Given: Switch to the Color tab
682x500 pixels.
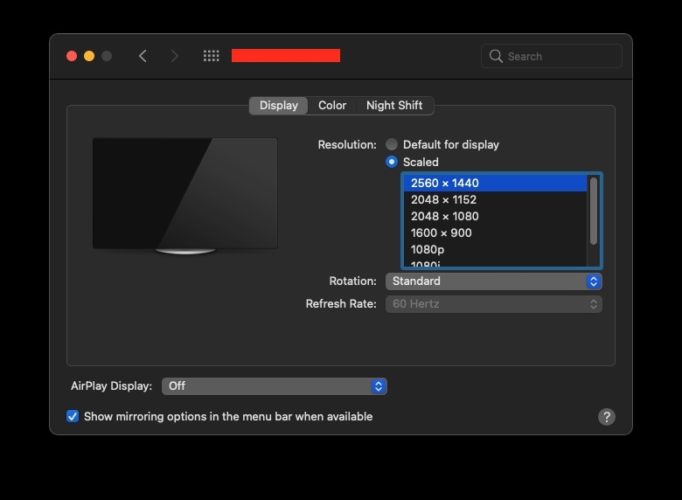Looking at the screenshot, I should (x=332, y=106).
